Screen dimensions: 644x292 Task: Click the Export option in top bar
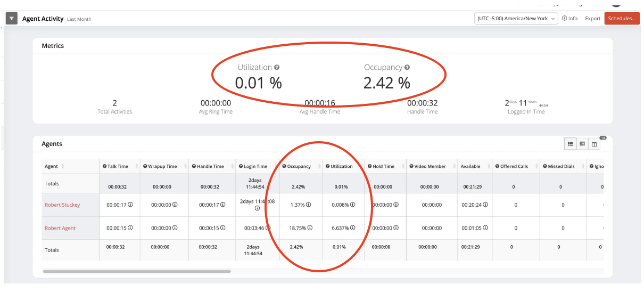pos(592,19)
